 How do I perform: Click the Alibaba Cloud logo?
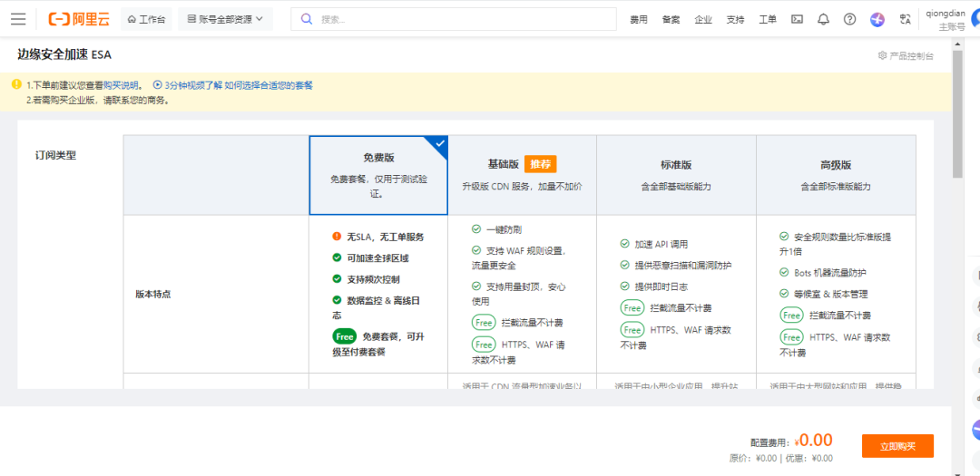pyautogui.click(x=79, y=19)
